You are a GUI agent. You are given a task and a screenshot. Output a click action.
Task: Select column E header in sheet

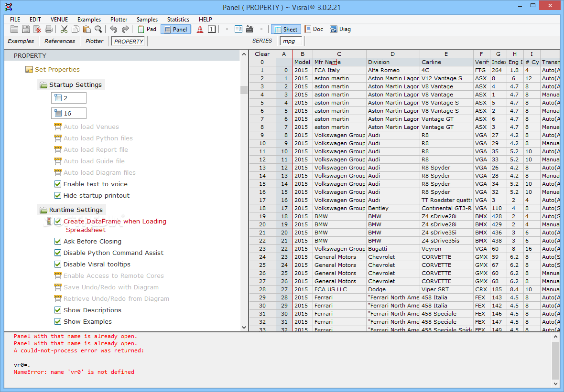446,54
